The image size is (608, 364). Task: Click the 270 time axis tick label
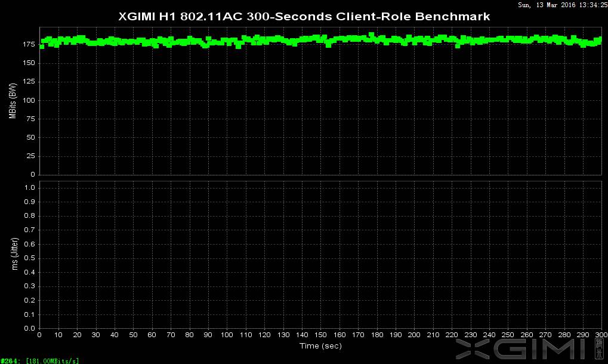545,335
